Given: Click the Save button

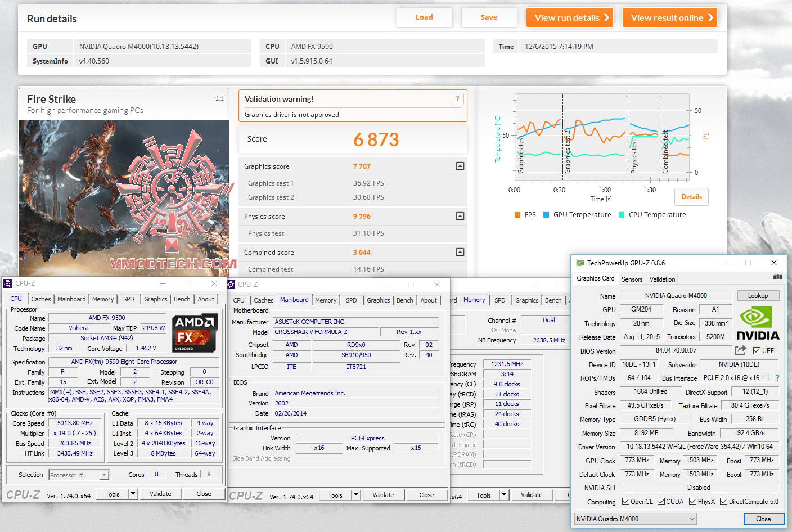Looking at the screenshot, I should [x=489, y=17].
